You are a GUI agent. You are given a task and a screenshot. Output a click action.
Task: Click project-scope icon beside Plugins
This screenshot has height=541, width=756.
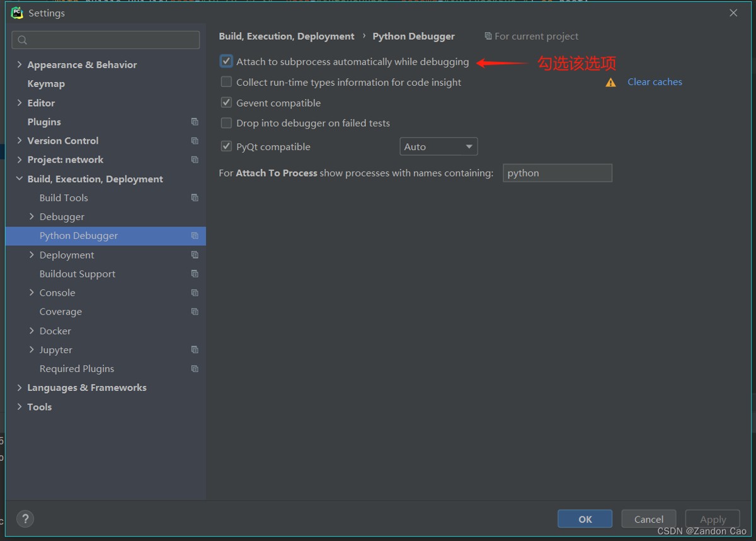click(x=195, y=122)
